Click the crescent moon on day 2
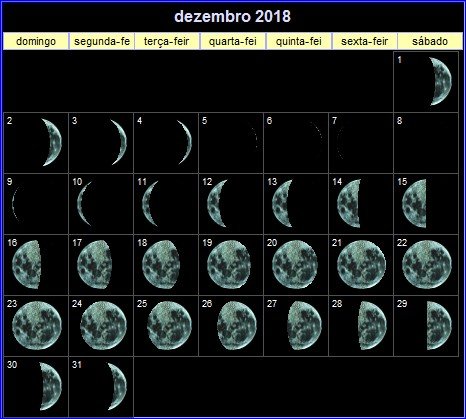The width and height of the screenshot is (466, 419). pyautogui.click(x=53, y=142)
